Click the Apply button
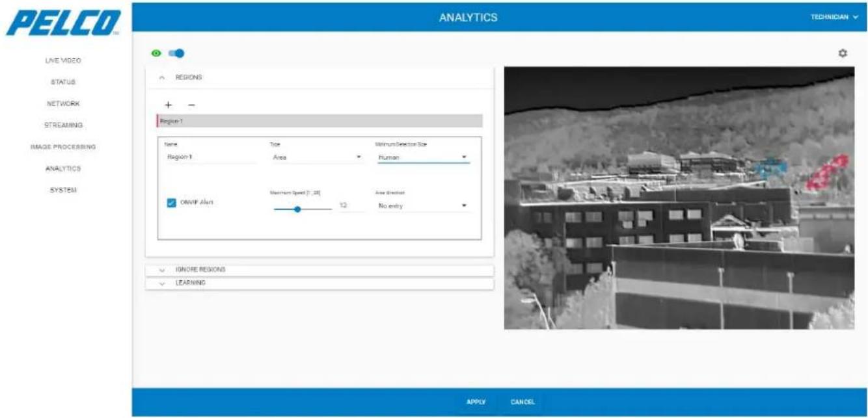 476,402
